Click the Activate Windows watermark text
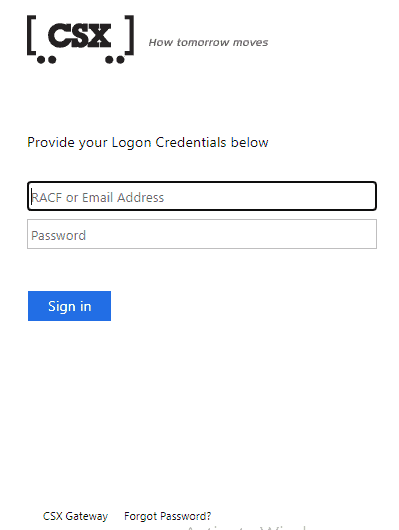Viewport: 399px width, 530px height. [246, 528]
